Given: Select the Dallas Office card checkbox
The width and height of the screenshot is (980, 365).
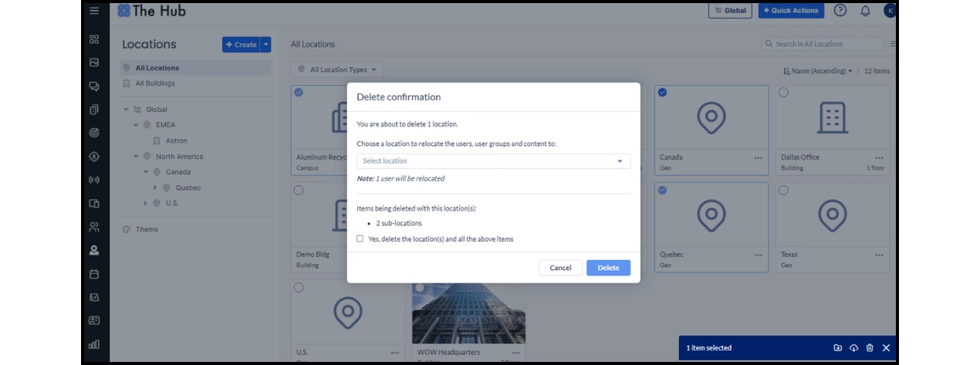Looking at the screenshot, I should pyautogui.click(x=783, y=93).
